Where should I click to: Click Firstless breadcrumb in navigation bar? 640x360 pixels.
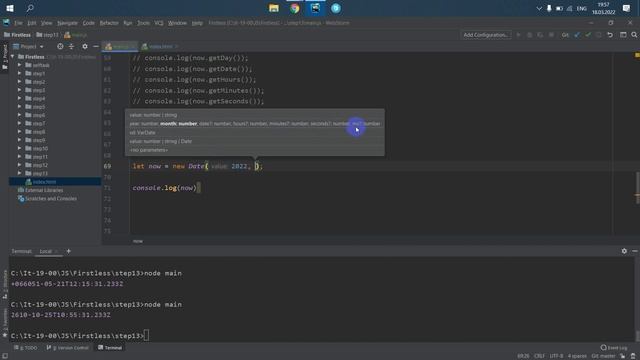click(x=18, y=35)
